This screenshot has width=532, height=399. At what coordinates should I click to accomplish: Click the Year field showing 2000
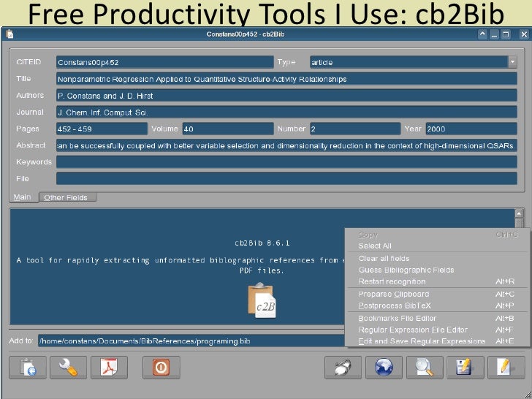(471, 129)
